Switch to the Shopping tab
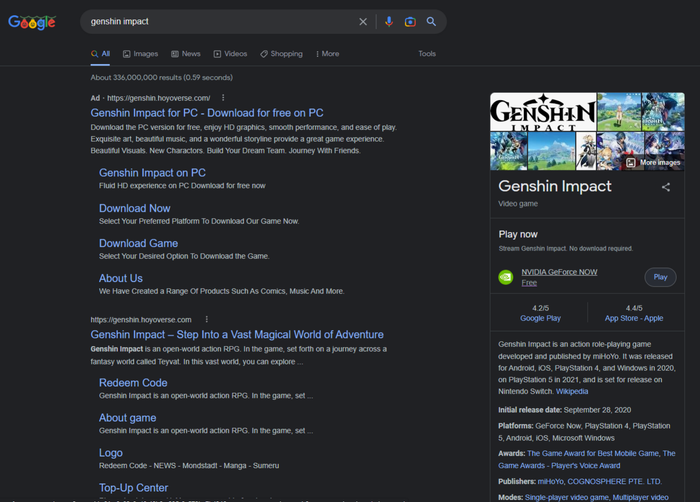The width and height of the screenshot is (700, 502). click(281, 54)
